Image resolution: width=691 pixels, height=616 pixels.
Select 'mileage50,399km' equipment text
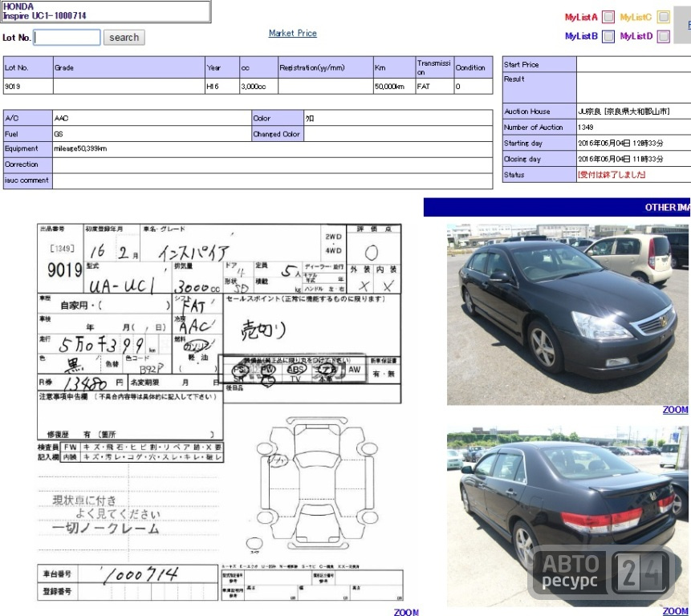tap(80, 149)
